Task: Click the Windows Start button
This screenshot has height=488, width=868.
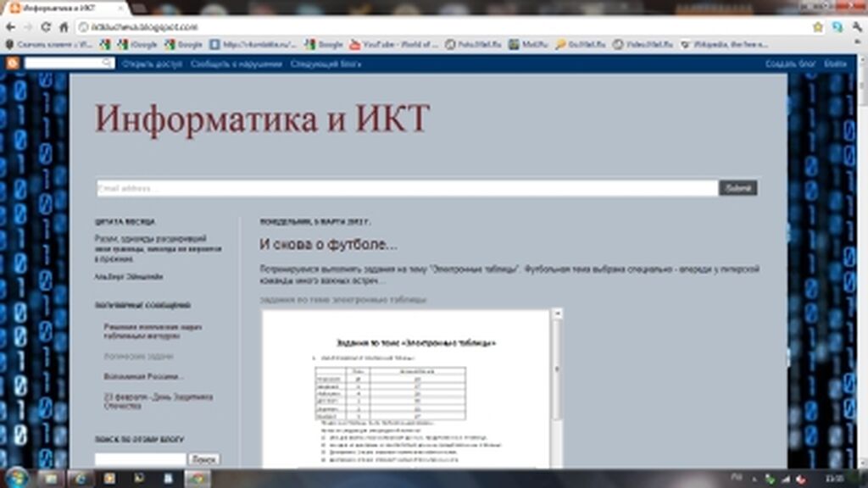Action: (x=15, y=478)
